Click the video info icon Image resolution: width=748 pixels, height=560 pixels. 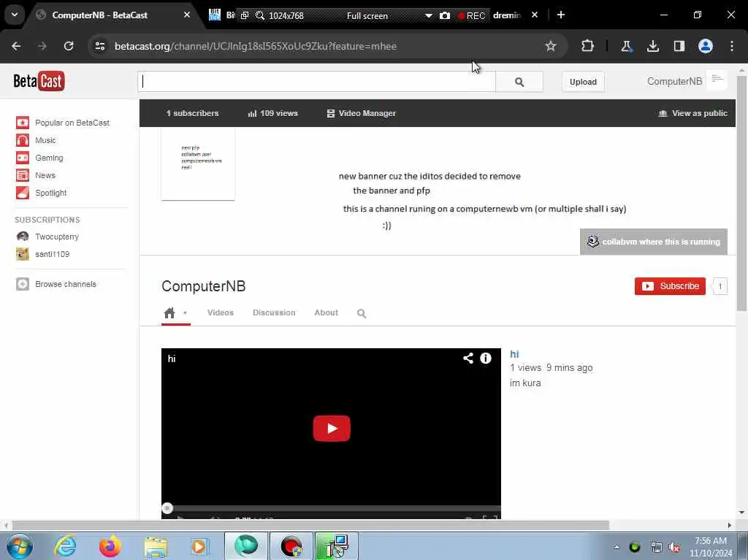[x=486, y=358]
